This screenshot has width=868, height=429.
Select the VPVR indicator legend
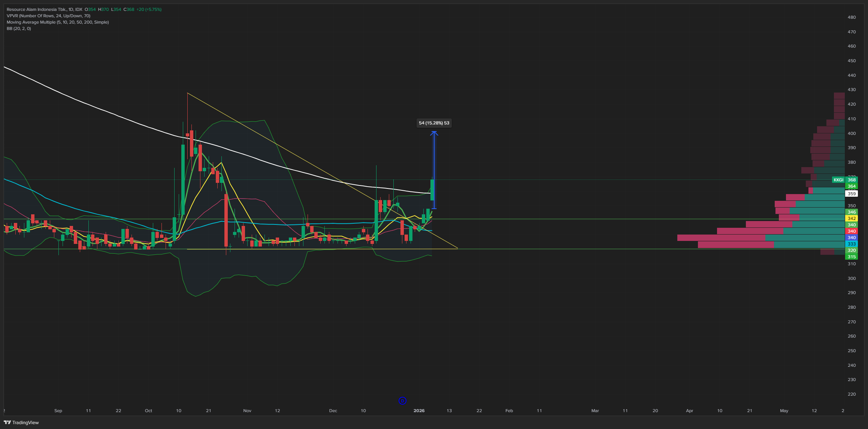point(48,16)
